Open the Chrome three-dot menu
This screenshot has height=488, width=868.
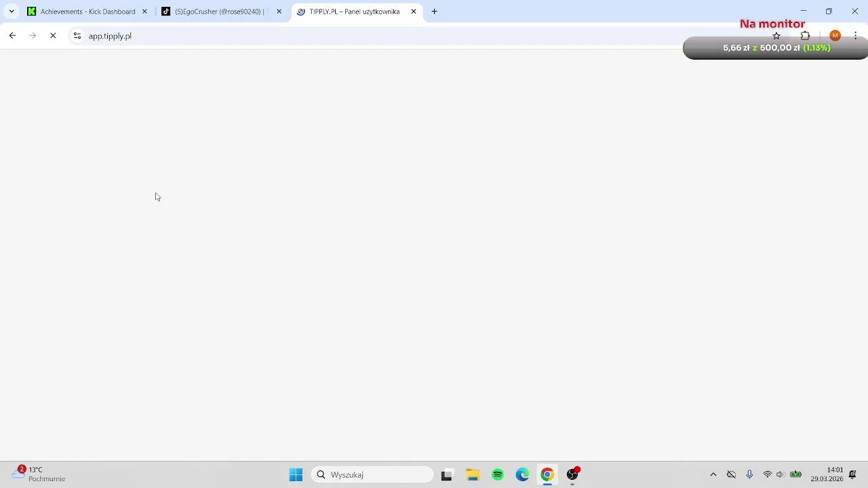(x=856, y=36)
